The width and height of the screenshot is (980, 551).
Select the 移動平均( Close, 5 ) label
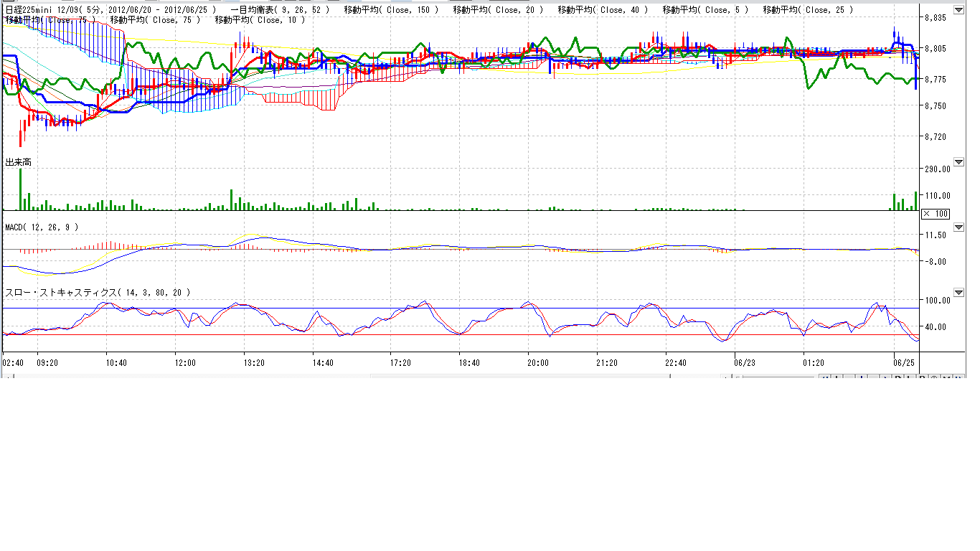pyautogui.click(x=705, y=10)
